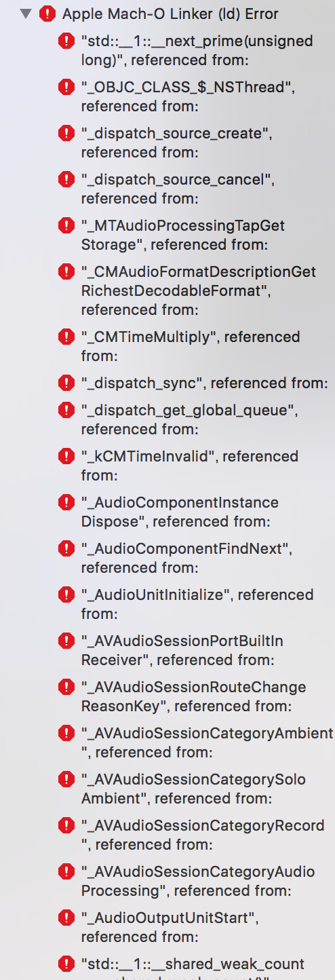
Task: Select the _AVAudioSessionCategoryRecord error row
Action: (x=197, y=835)
